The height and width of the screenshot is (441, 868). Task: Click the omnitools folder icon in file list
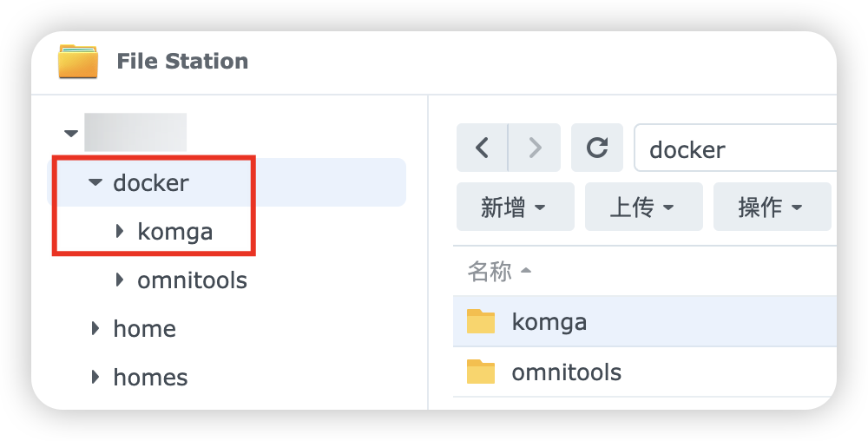[x=481, y=372]
